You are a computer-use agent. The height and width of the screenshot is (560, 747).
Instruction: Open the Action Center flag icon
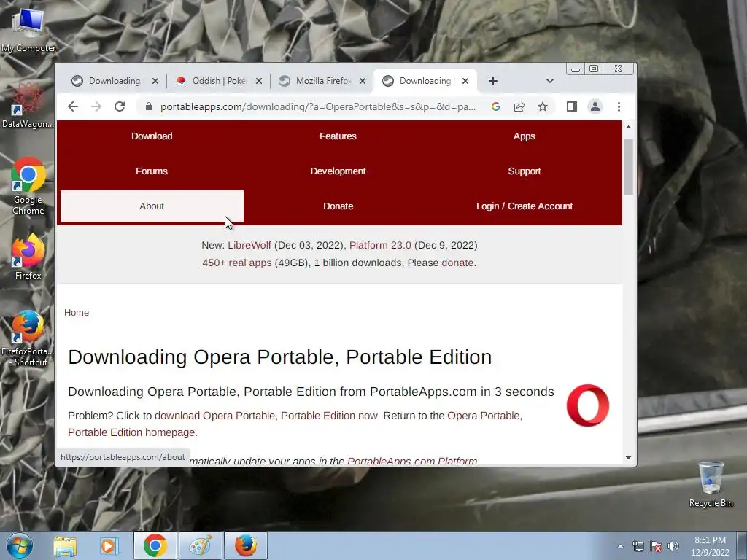pyautogui.click(x=656, y=546)
